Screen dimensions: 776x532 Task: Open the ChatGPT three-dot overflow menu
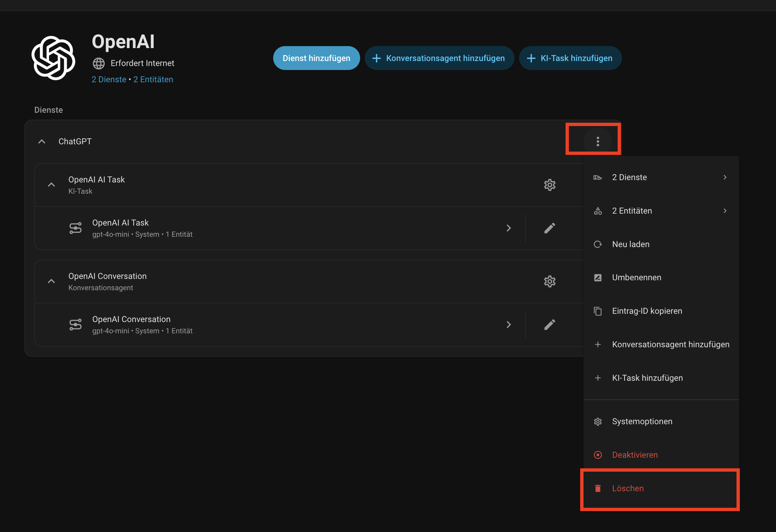click(x=597, y=142)
